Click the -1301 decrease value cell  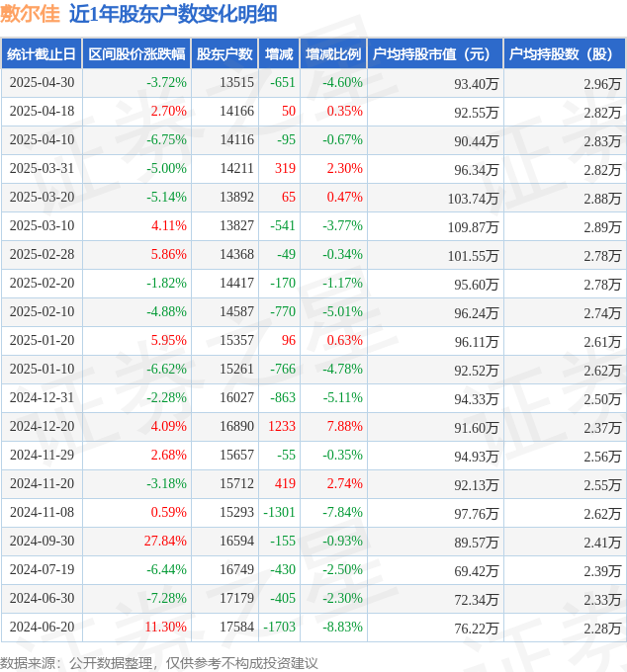click(279, 512)
